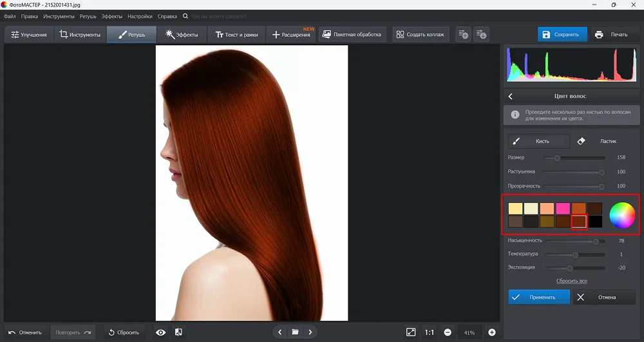Screen dimensions: 644x342
Task: Toggle the eye preview original icon
Action: 160,332
